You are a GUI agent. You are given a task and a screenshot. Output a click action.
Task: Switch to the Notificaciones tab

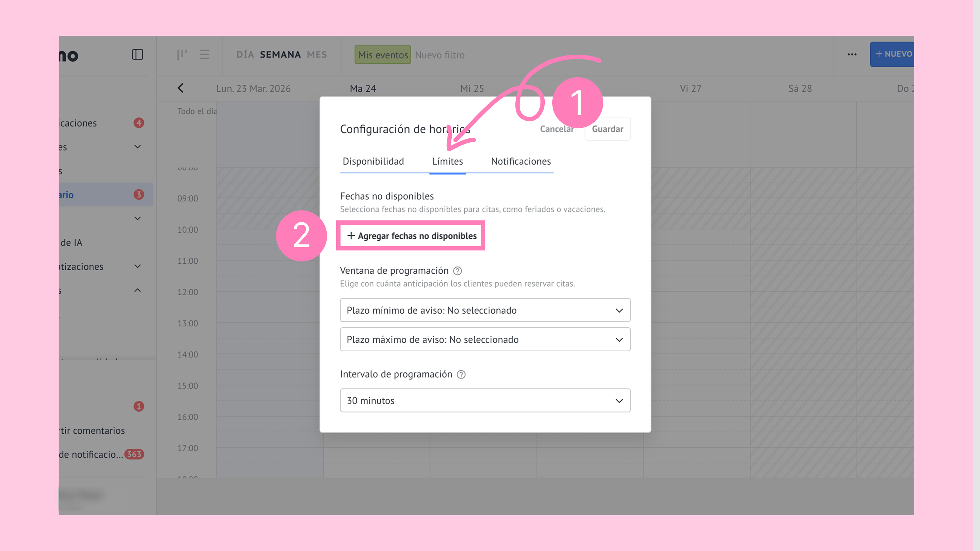pyautogui.click(x=520, y=161)
